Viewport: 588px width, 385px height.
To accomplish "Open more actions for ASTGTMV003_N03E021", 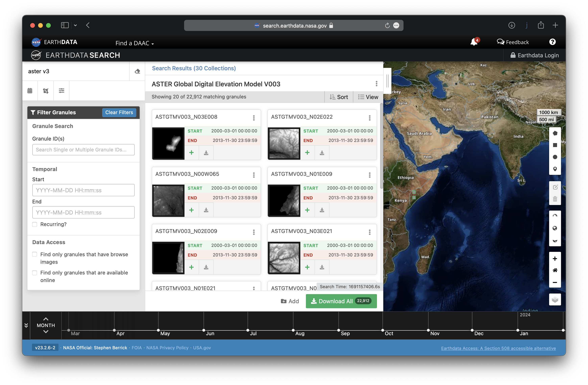I will coord(370,232).
